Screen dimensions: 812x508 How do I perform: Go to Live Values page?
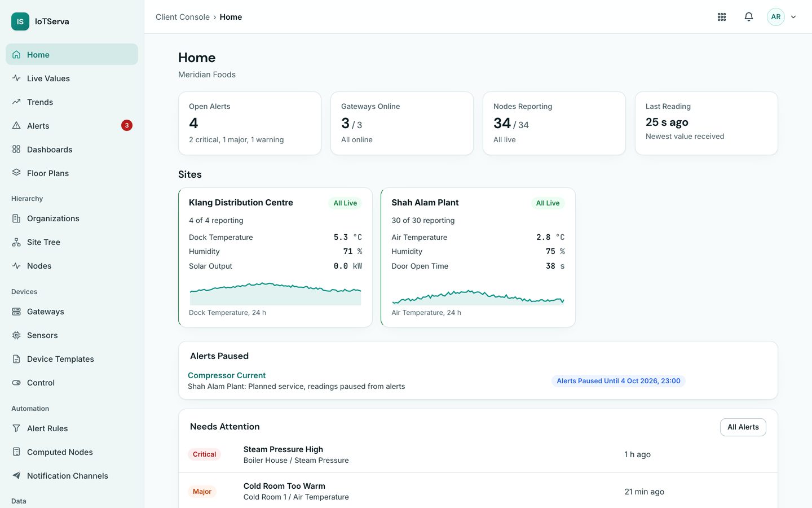(x=72, y=78)
